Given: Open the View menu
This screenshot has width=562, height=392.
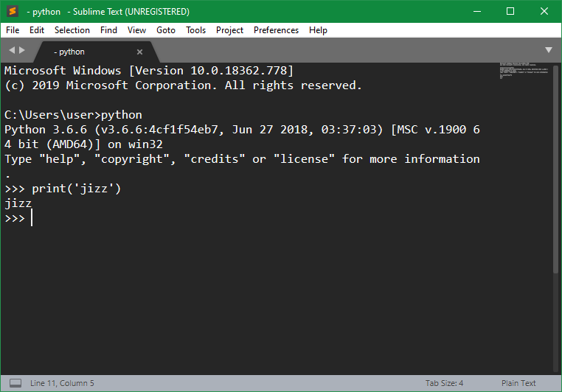Looking at the screenshot, I should point(136,30).
